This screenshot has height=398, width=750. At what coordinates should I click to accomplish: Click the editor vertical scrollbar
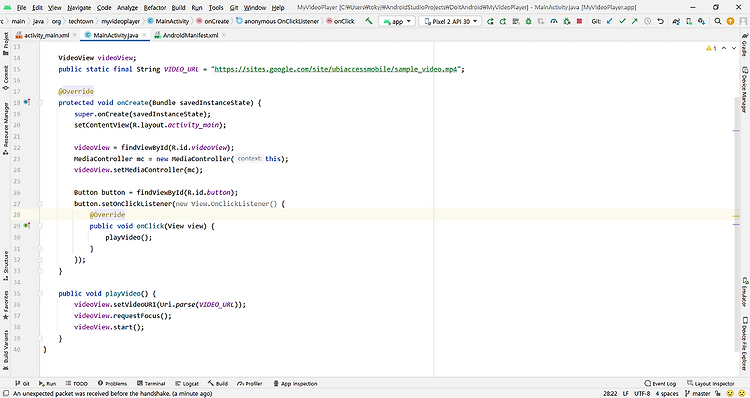[737, 225]
